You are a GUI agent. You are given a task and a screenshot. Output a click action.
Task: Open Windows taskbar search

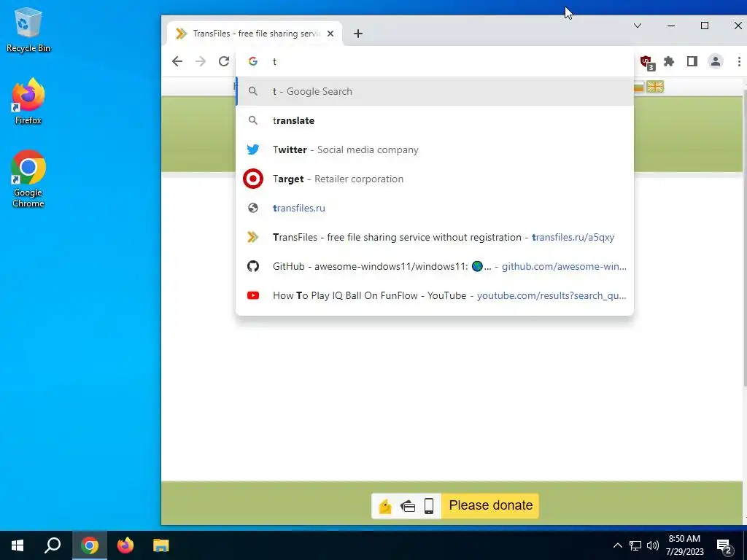click(x=53, y=545)
